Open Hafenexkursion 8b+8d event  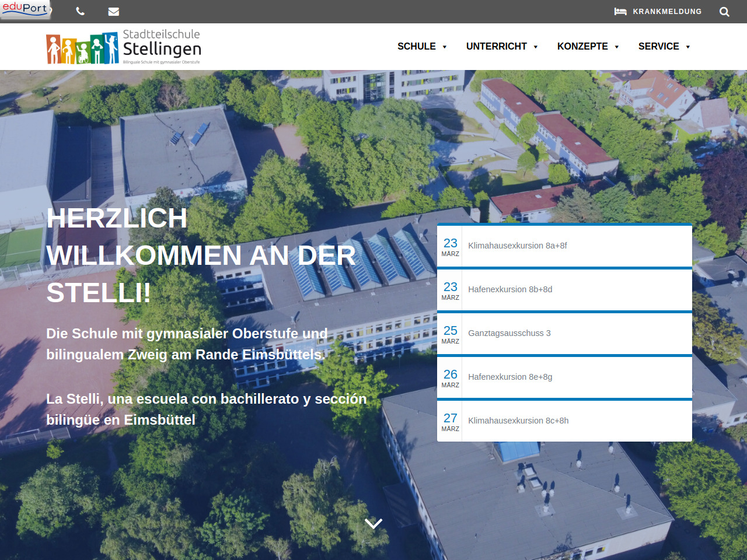coord(510,289)
